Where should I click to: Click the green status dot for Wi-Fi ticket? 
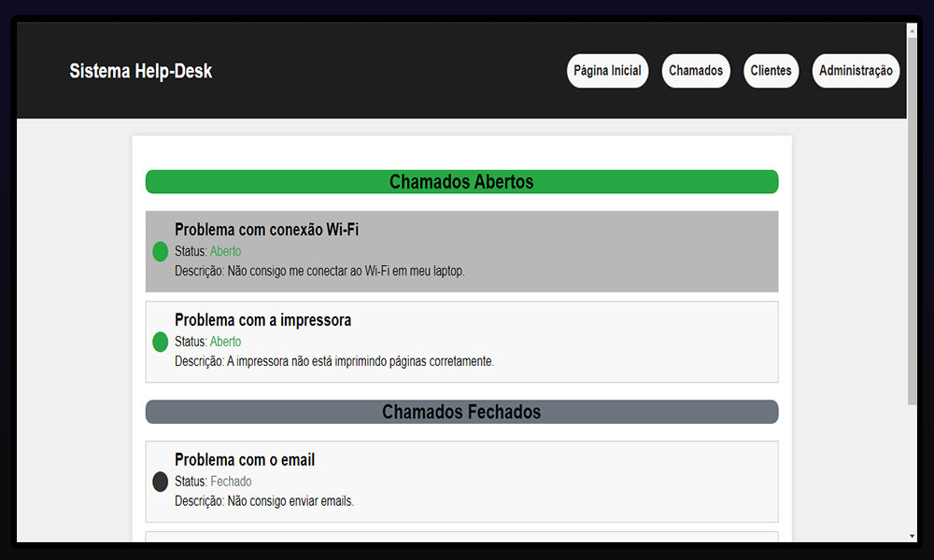(x=161, y=252)
